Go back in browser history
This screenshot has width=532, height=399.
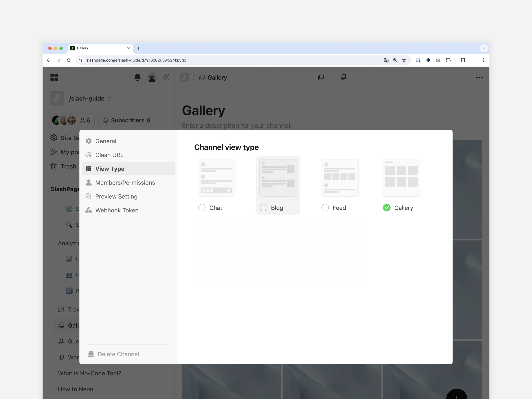49,60
